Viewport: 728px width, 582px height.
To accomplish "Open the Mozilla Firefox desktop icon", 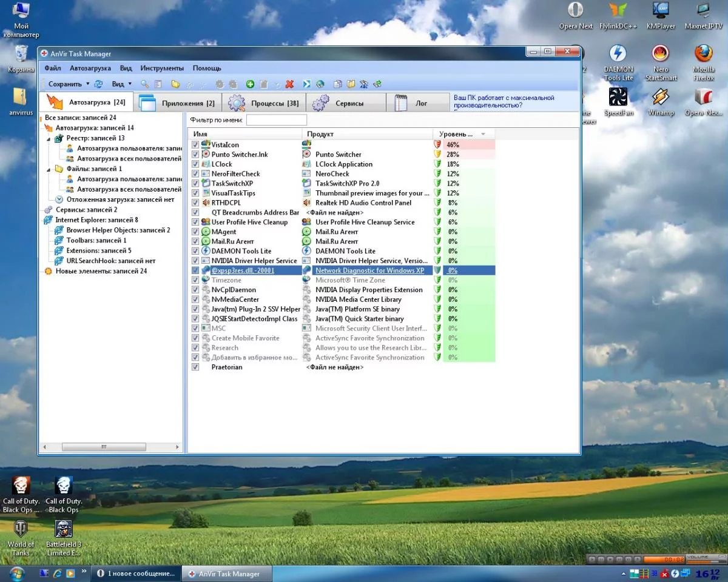I will pyautogui.click(x=703, y=62).
